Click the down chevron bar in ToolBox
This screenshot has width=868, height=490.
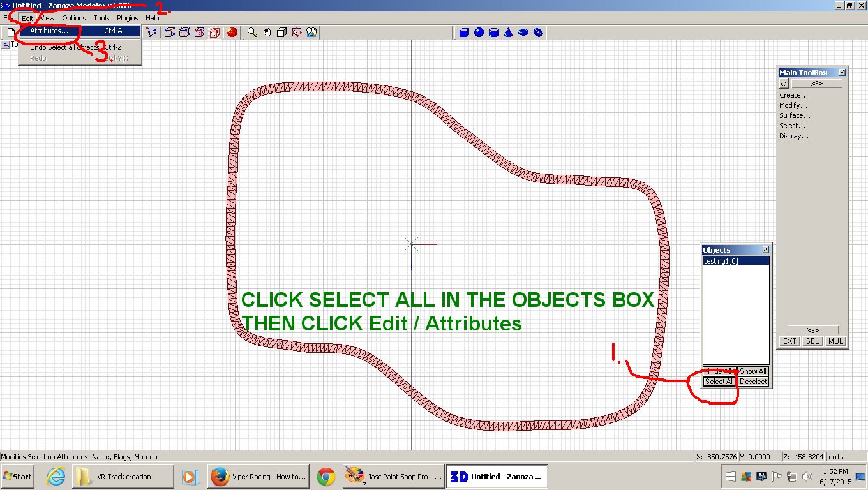pyautogui.click(x=812, y=330)
